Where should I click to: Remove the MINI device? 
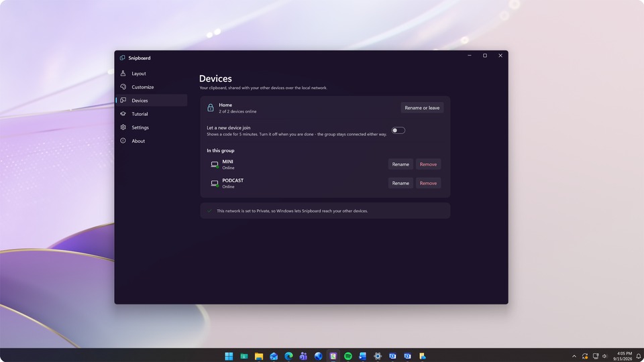coord(428,164)
